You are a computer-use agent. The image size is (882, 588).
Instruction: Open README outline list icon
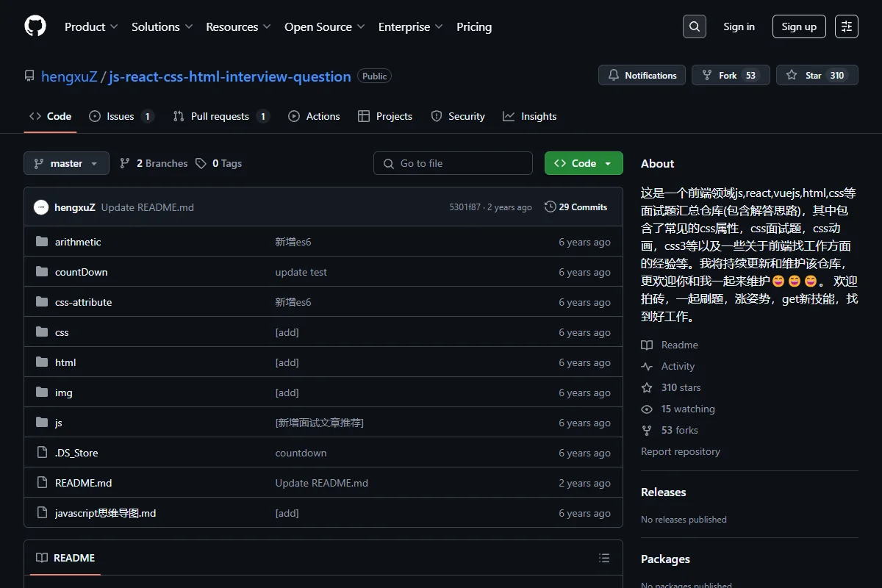tap(604, 558)
